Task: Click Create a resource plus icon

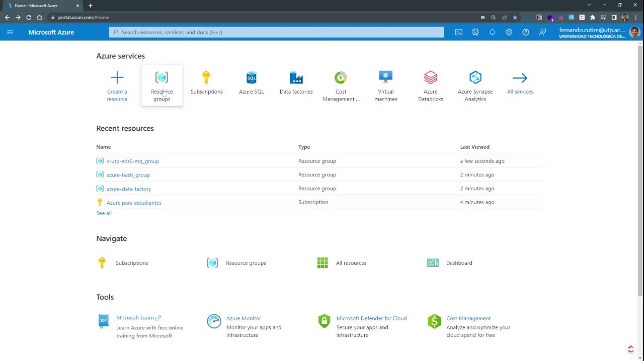Action: coord(117,77)
